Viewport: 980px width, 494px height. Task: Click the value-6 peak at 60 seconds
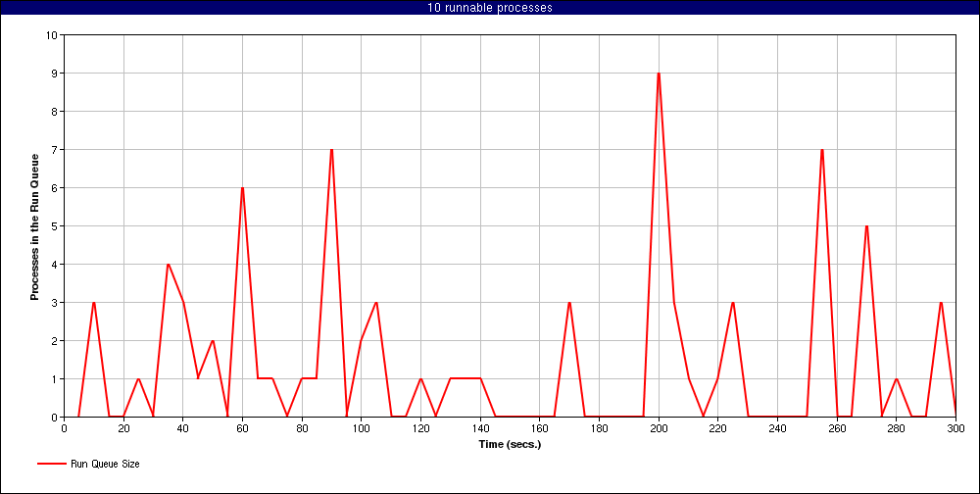pyautogui.click(x=242, y=187)
